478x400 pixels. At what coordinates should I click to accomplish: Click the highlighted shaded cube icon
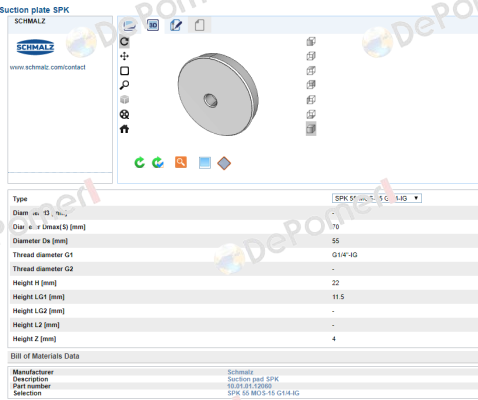311,129
